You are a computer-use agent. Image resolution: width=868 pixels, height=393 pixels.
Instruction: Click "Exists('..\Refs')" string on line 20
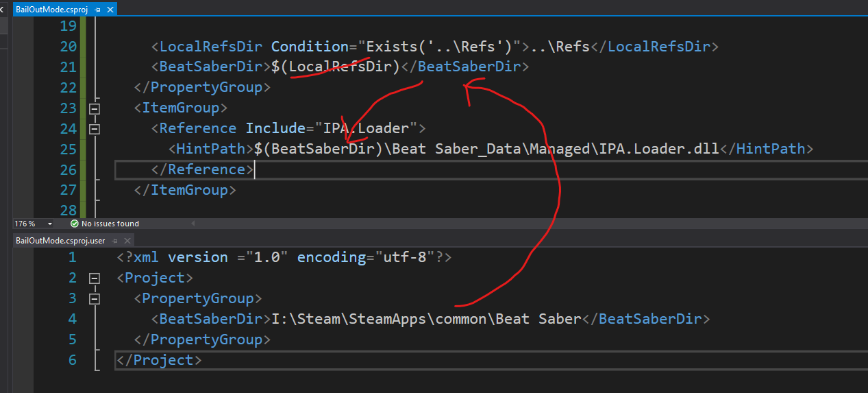pos(439,47)
